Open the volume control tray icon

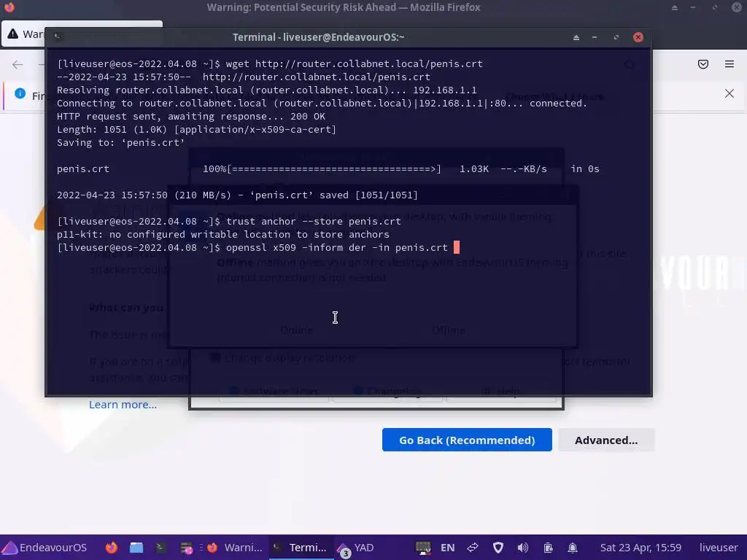[522, 548]
